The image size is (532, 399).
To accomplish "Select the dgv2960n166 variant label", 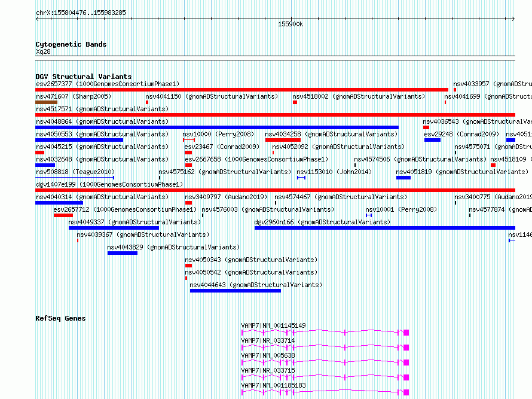I will coord(322,222).
